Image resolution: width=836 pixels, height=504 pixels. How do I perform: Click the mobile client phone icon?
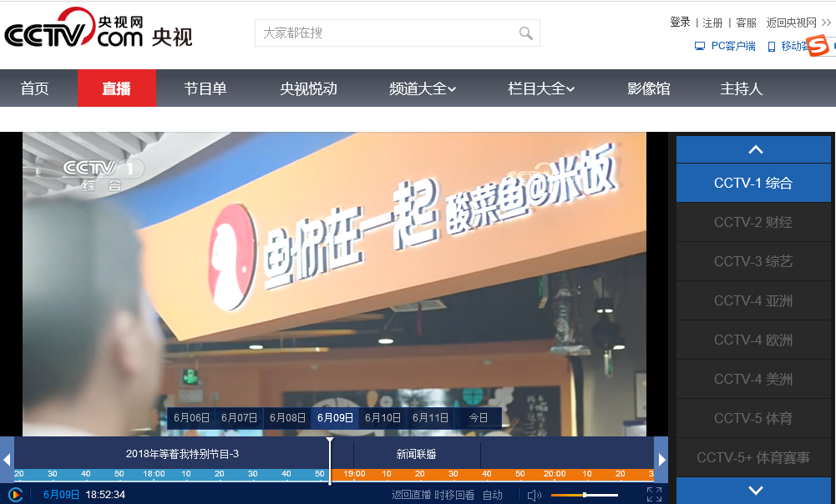771,47
